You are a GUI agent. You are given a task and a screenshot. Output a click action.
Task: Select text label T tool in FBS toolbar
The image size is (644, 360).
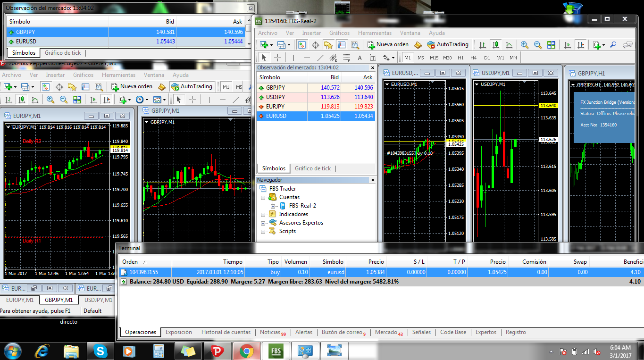(x=373, y=58)
